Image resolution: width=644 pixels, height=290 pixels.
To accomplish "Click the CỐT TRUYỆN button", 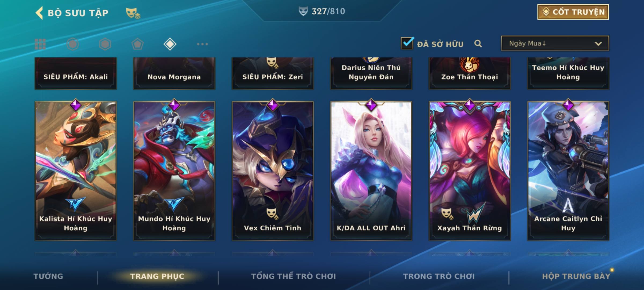I will click(x=573, y=12).
